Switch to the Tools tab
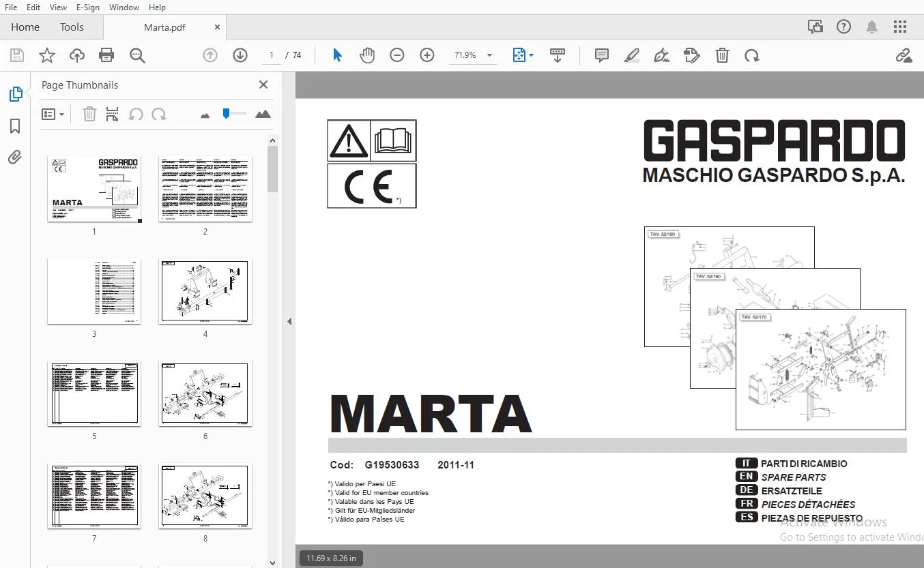924x568 pixels. 72,27
